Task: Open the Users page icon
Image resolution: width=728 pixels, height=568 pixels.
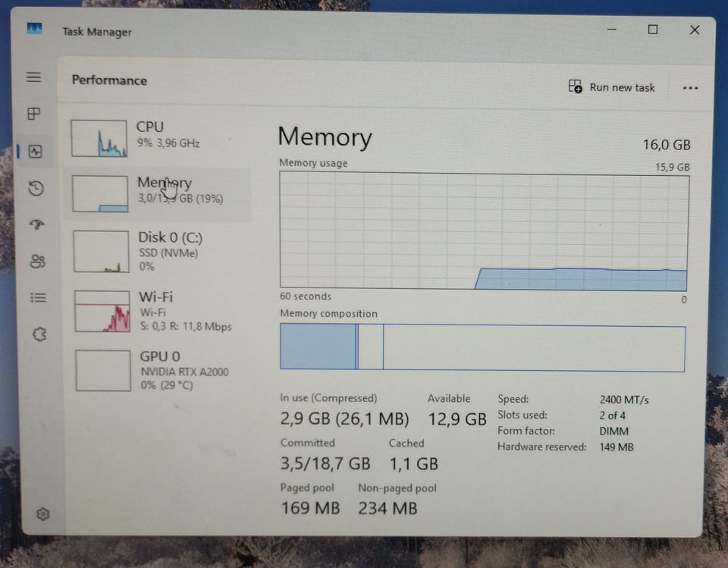Action: pyautogui.click(x=38, y=261)
